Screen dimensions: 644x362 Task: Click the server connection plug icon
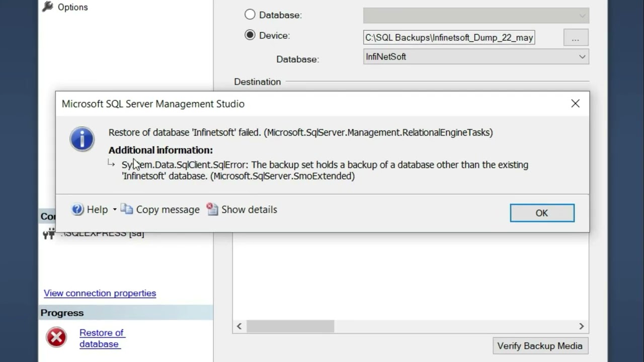[x=49, y=234]
